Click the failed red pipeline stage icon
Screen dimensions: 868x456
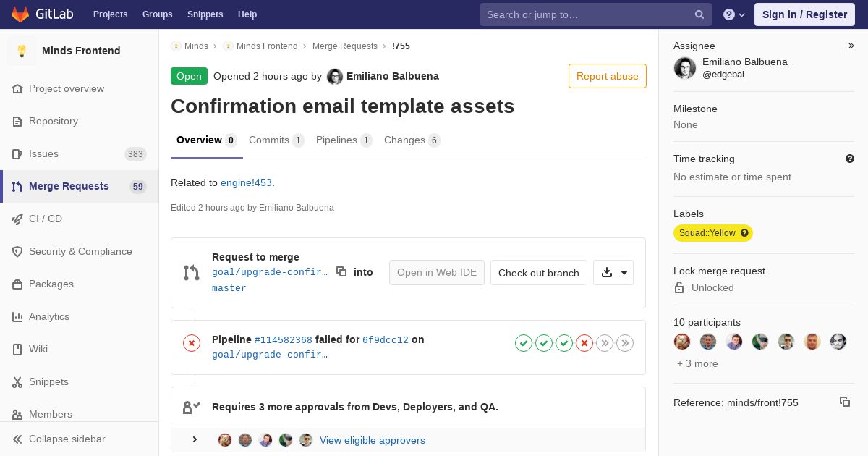pyautogui.click(x=584, y=343)
